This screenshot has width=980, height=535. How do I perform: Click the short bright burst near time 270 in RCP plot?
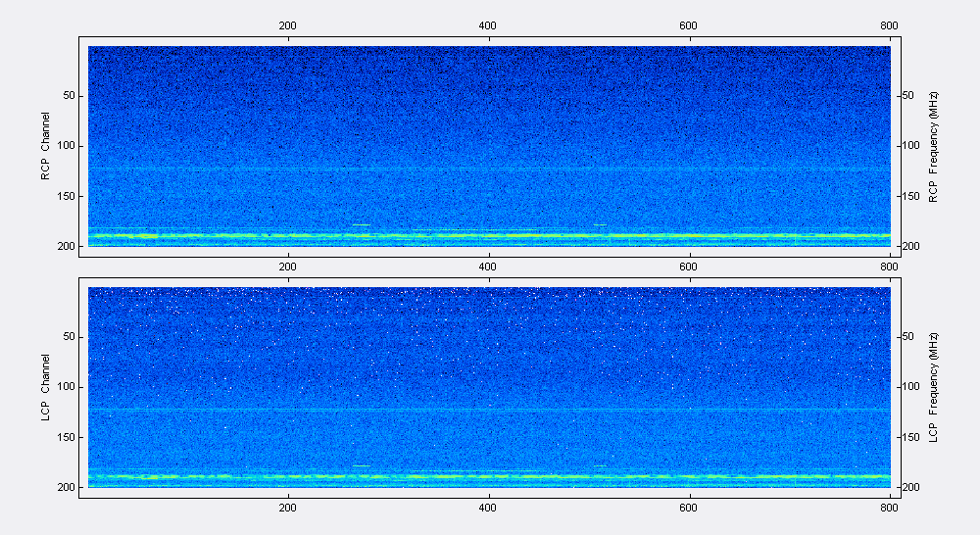click(x=362, y=224)
